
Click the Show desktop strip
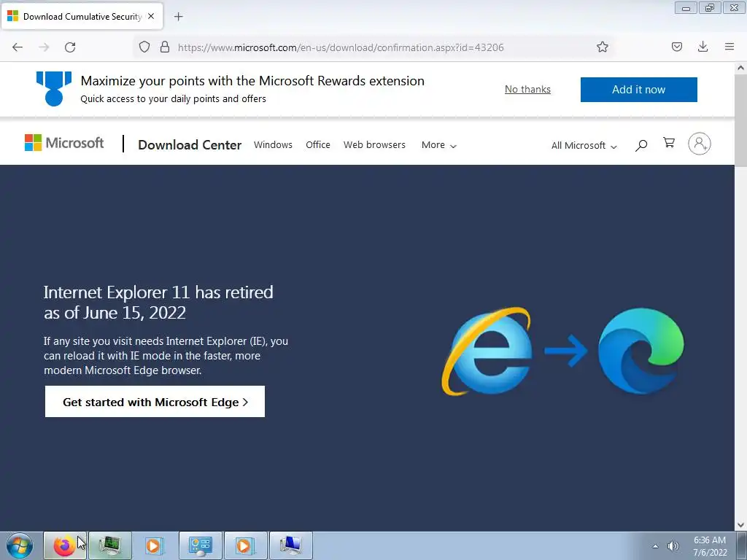coord(742,545)
